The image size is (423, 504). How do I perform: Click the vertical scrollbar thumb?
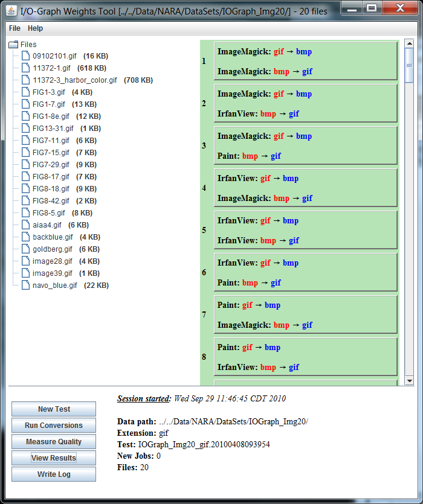tap(409, 65)
